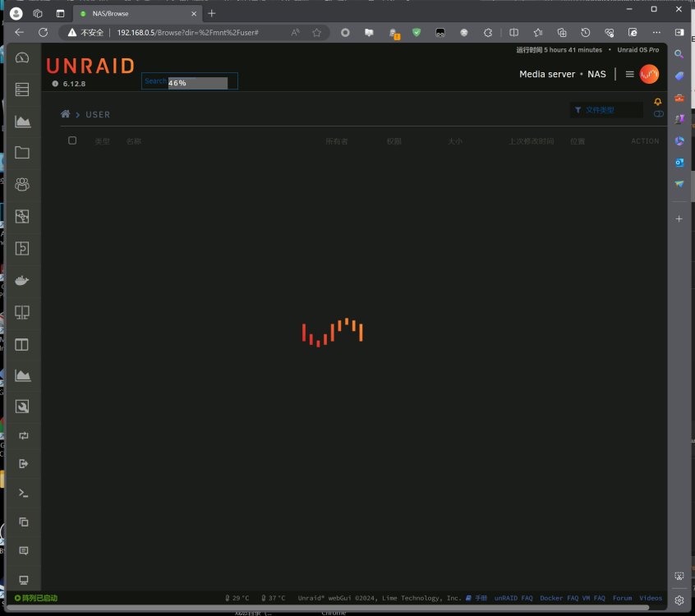Open the Docker FAQ footer link
This screenshot has height=616, width=695.
coord(559,598)
